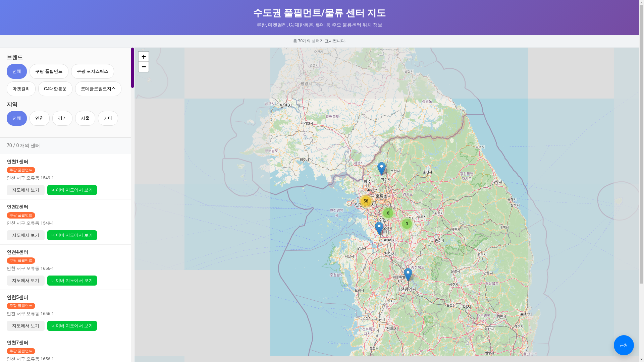Screen dimensions: 644x362
Task: Filter by region 인천
Action: [x=40, y=118]
